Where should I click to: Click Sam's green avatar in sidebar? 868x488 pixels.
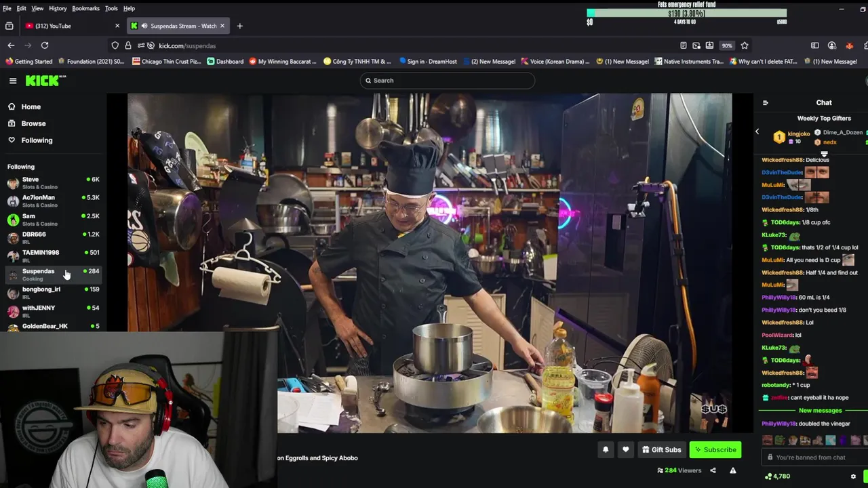pyautogui.click(x=13, y=220)
